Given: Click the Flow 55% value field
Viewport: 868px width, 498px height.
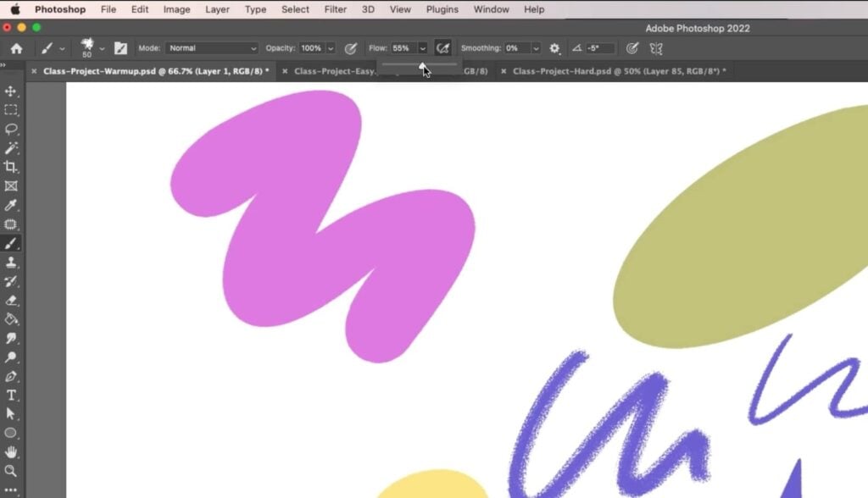Looking at the screenshot, I should [x=403, y=48].
